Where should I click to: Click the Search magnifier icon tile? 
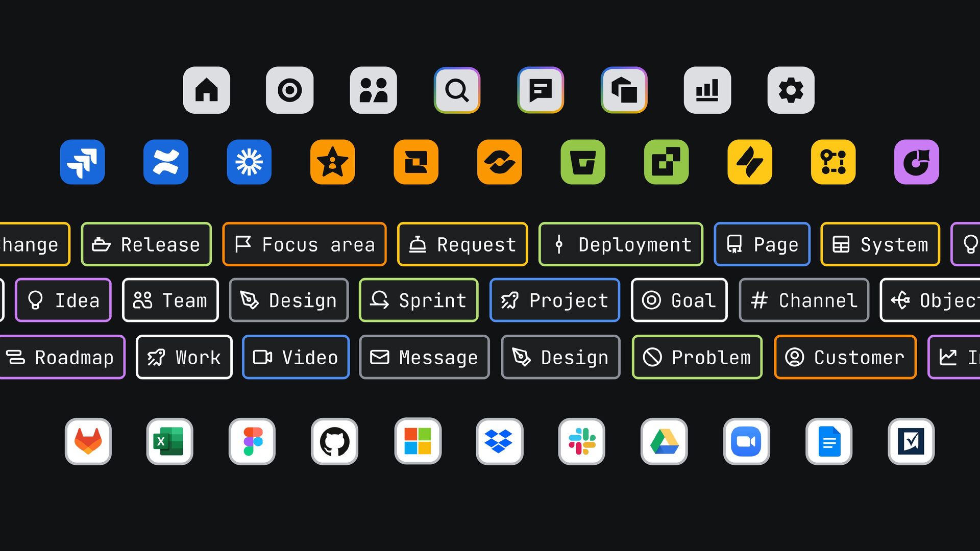point(457,90)
